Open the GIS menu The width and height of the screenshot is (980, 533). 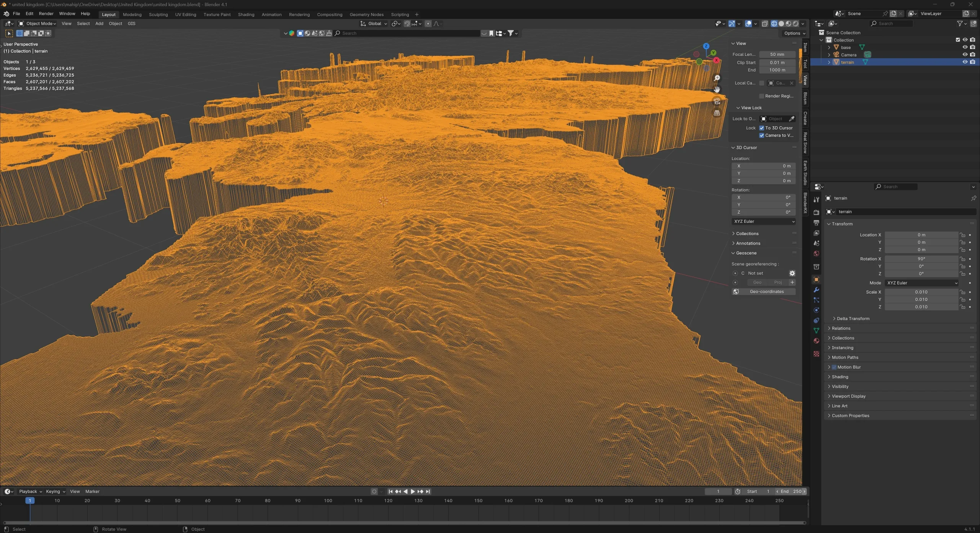point(131,23)
